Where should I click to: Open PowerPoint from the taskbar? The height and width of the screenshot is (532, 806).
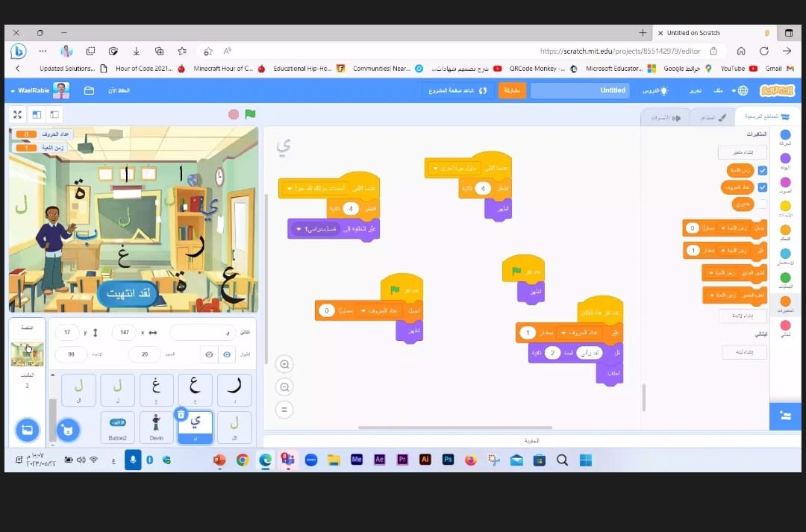(x=219, y=460)
